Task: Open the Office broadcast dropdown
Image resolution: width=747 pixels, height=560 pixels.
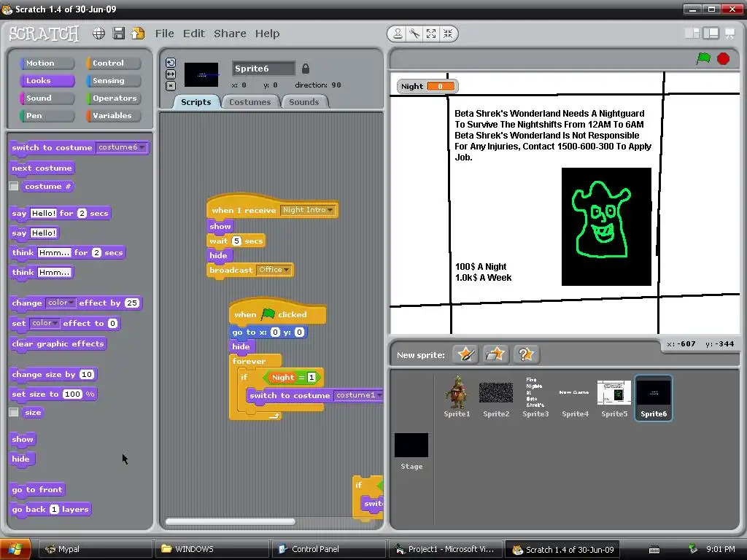Action: pos(274,270)
